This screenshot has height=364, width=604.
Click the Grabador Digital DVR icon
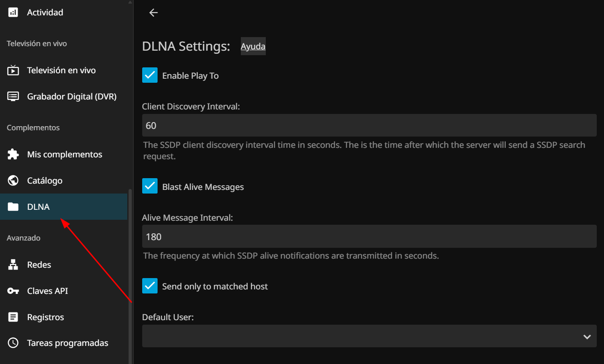[x=13, y=96]
